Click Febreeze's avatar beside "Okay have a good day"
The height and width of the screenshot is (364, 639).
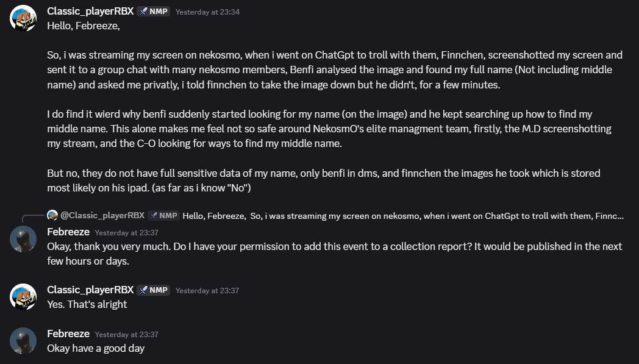[x=23, y=340]
